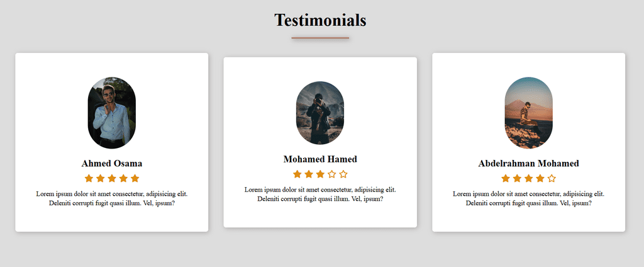
Task: Click Ahmed Osama's profile photo
Action: tap(111, 113)
